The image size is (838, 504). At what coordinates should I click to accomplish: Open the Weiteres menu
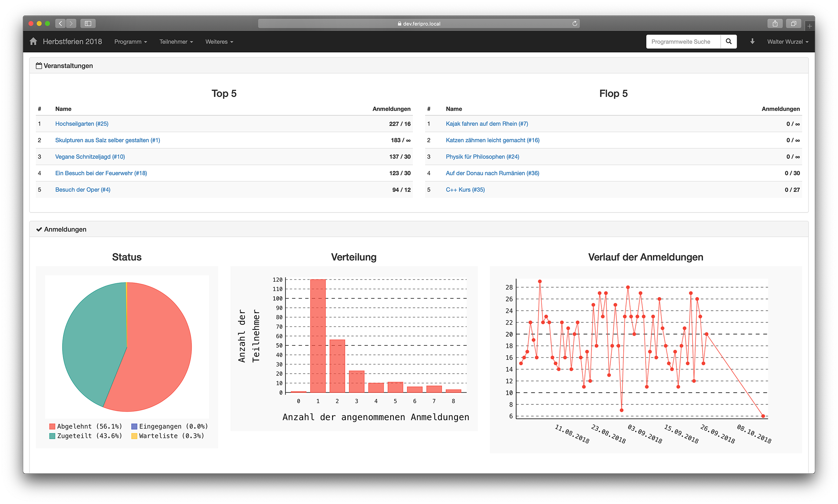tap(219, 42)
